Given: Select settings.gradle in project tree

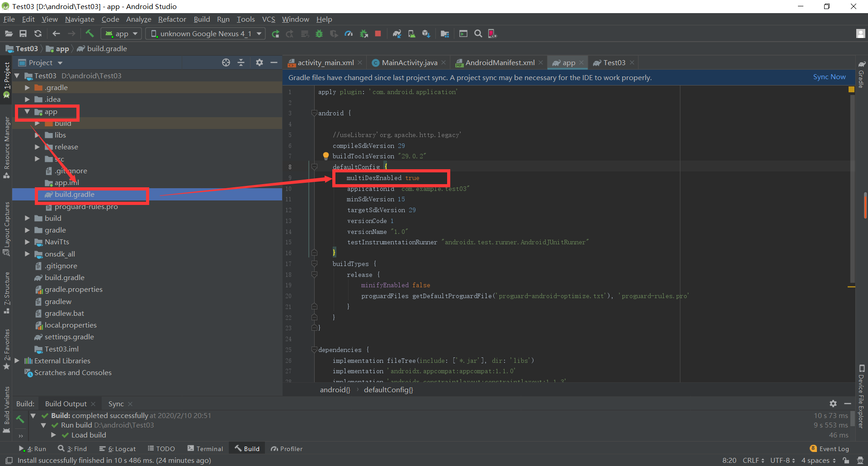Looking at the screenshot, I should pyautogui.click(x=69, y=337).
